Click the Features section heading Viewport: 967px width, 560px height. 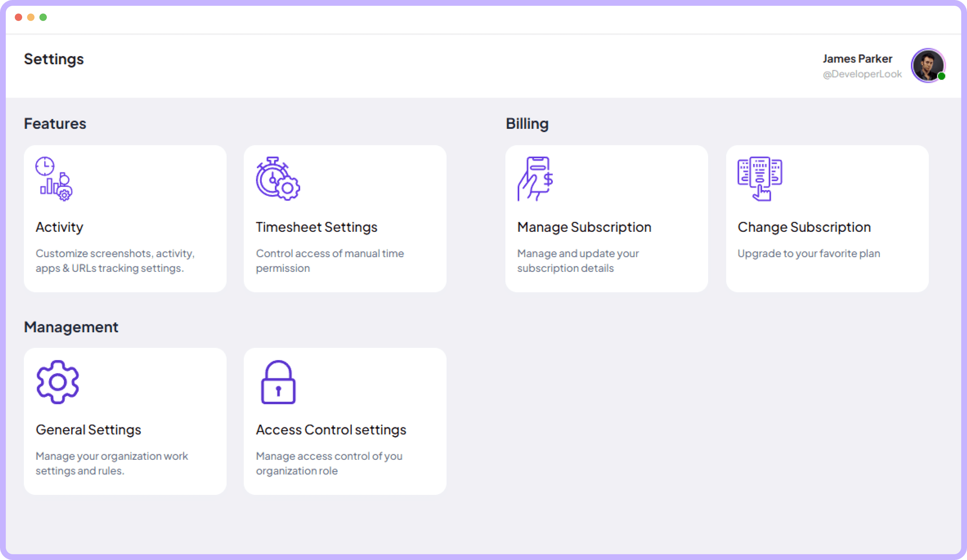(55, 123)
